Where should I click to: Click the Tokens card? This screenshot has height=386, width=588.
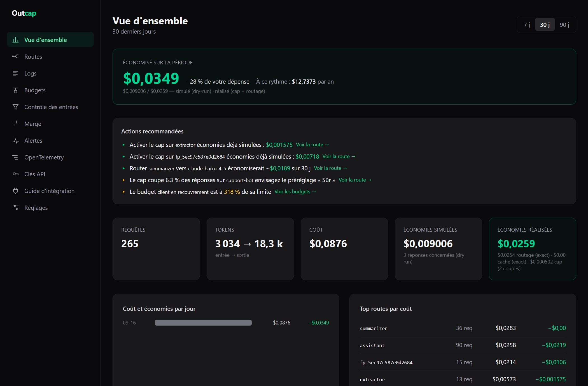coord(250,249)
